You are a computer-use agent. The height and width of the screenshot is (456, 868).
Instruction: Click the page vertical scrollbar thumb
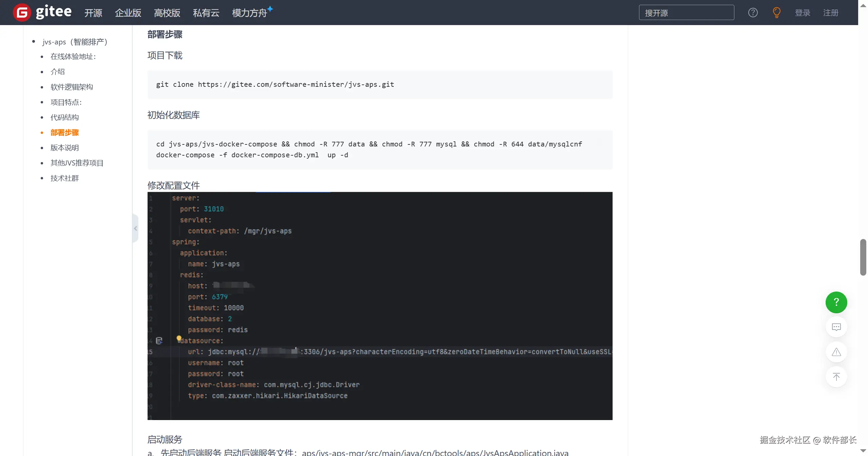pos(863,257)
